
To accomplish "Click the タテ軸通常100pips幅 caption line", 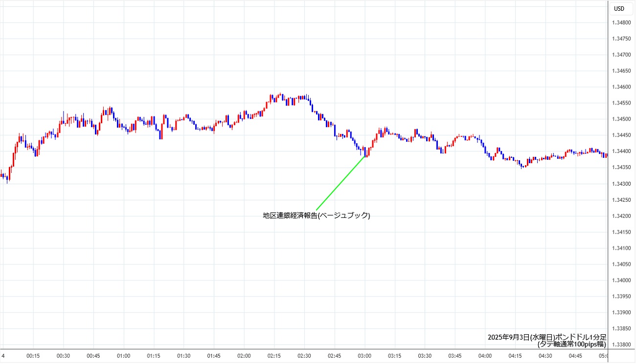I will pyautogui.click(x=572, y=344).
